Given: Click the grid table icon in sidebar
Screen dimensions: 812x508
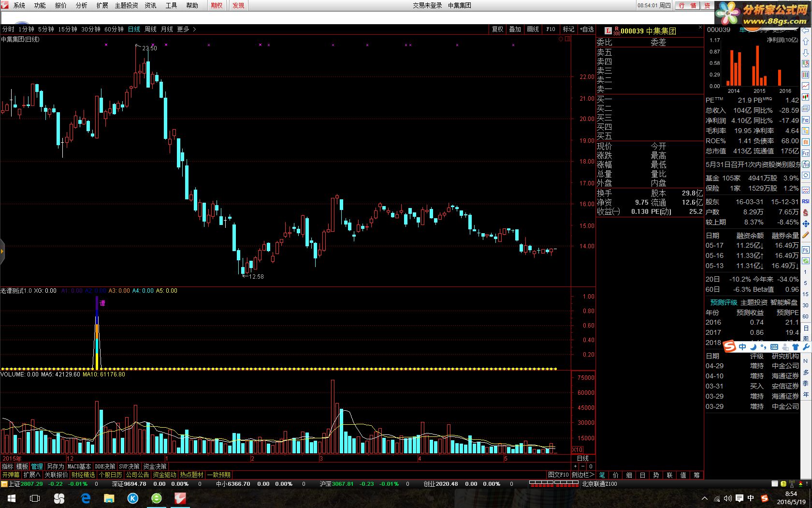Looking at the screenshot, I should click(806, 75).
